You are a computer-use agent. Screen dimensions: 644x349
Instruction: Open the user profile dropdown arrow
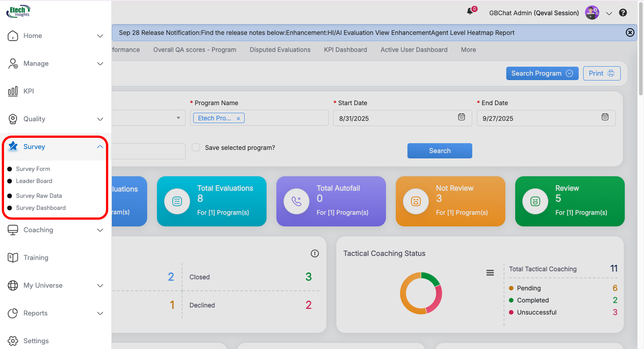coord(609,13)
